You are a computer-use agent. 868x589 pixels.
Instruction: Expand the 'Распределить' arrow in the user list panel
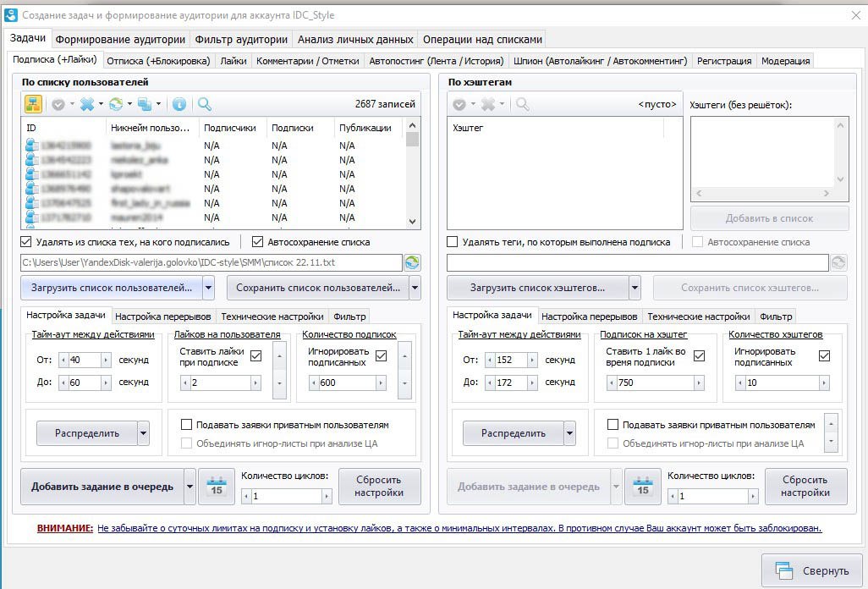(143, 433)
